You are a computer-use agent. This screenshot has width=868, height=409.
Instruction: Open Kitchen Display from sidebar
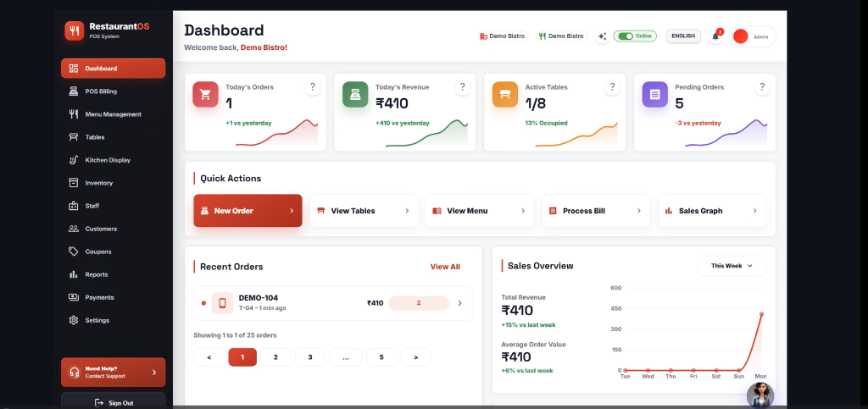pos(113,160)
